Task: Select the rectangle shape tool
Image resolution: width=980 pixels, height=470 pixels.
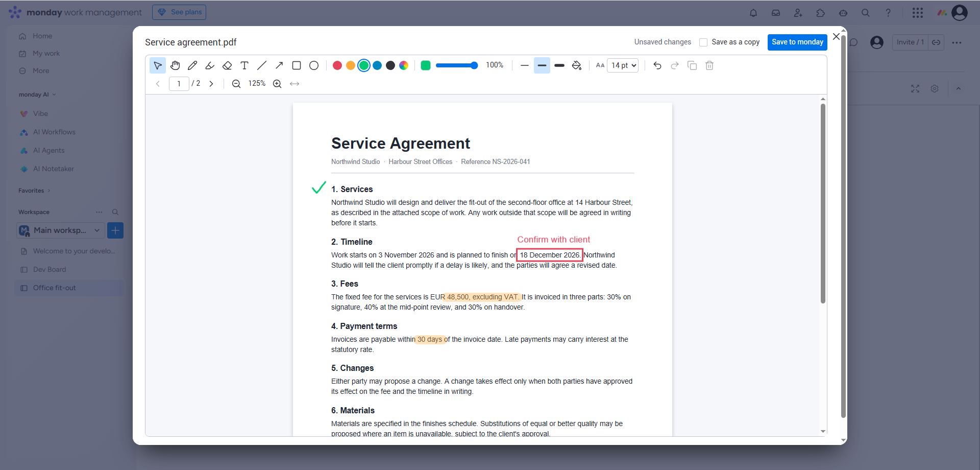Action: (x=297, y=65)
